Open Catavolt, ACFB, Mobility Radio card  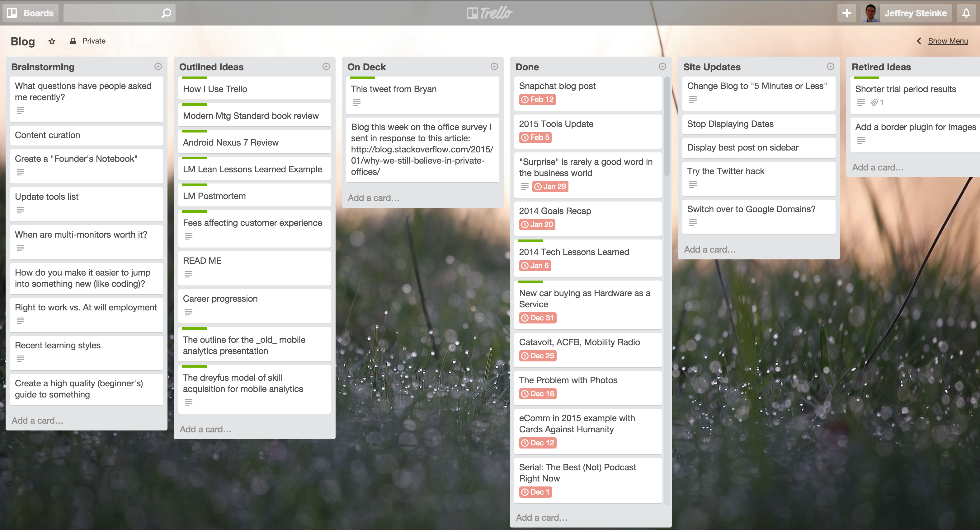588,350
